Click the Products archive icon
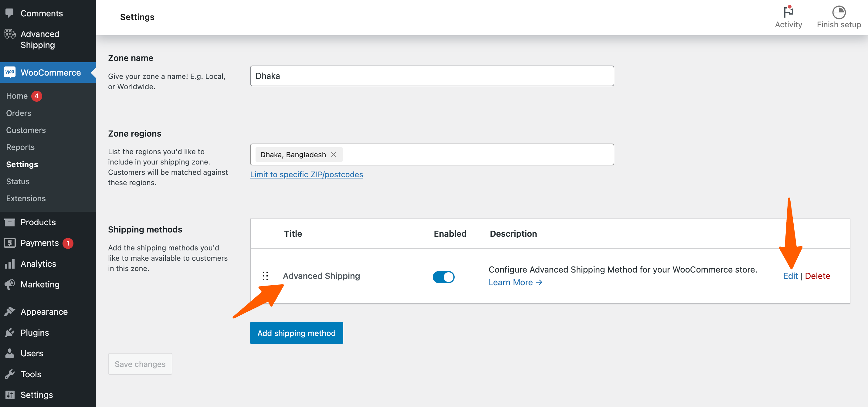 (9, 222)
